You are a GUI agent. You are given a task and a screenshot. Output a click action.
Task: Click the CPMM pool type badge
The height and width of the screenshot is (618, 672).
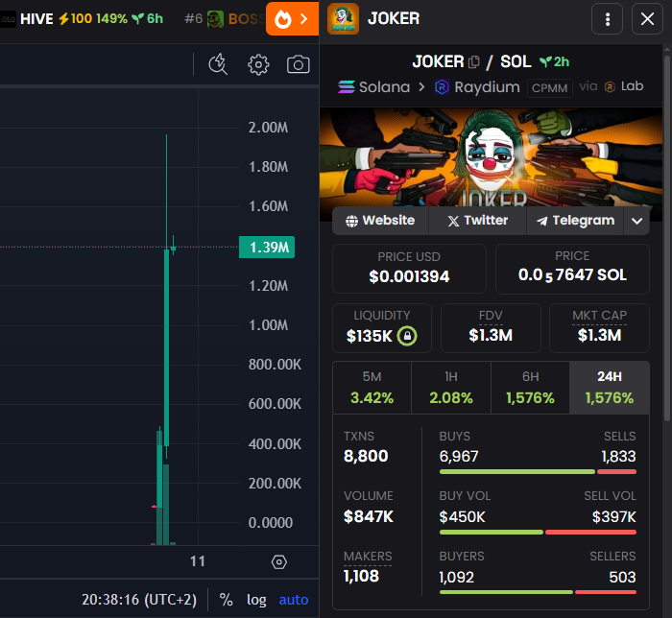click(x=550, y=87)
